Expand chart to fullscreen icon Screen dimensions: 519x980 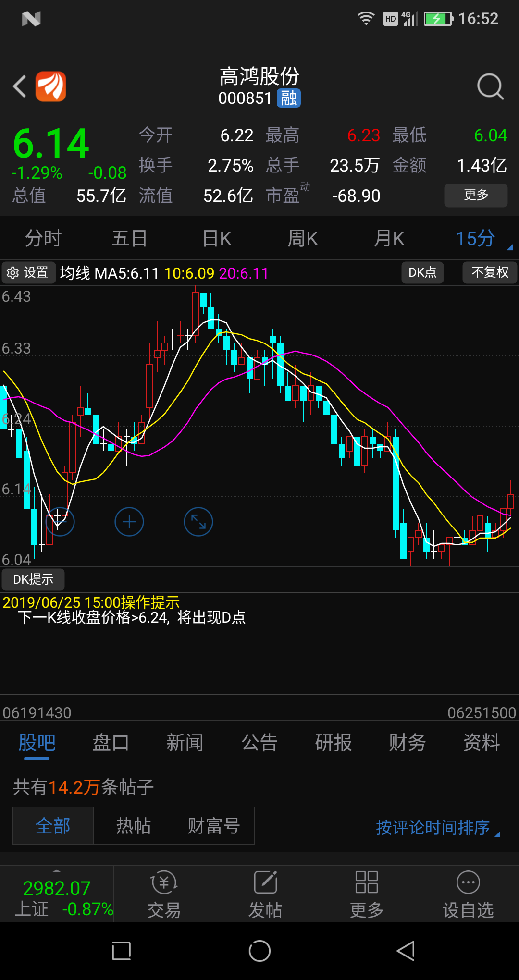coord(198,522)
